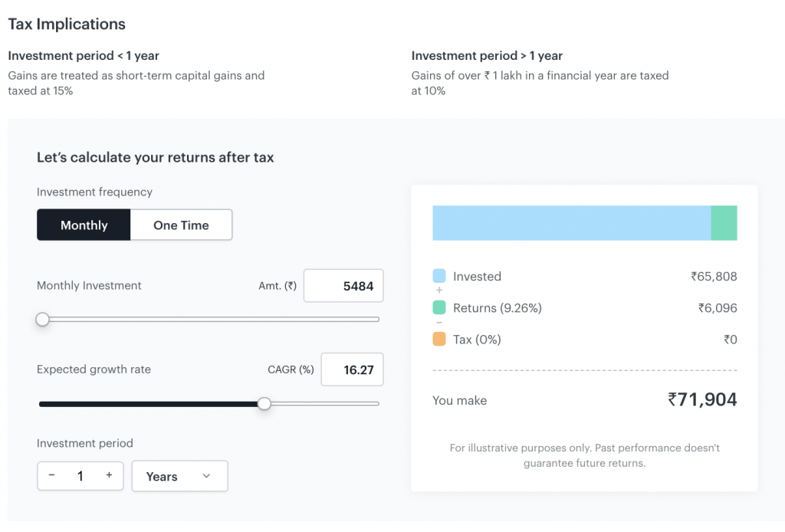This screenshot has height=532, width=785.
Task: Increase investment period with plus button
Action: 109,475
